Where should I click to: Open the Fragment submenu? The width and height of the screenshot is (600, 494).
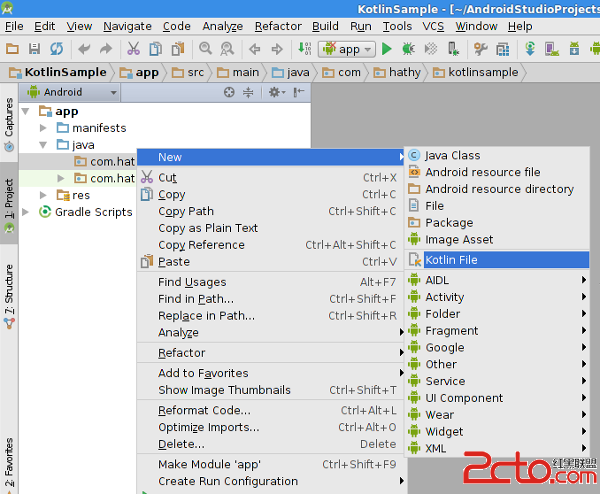pyautogui.click(x=497, y=331)
